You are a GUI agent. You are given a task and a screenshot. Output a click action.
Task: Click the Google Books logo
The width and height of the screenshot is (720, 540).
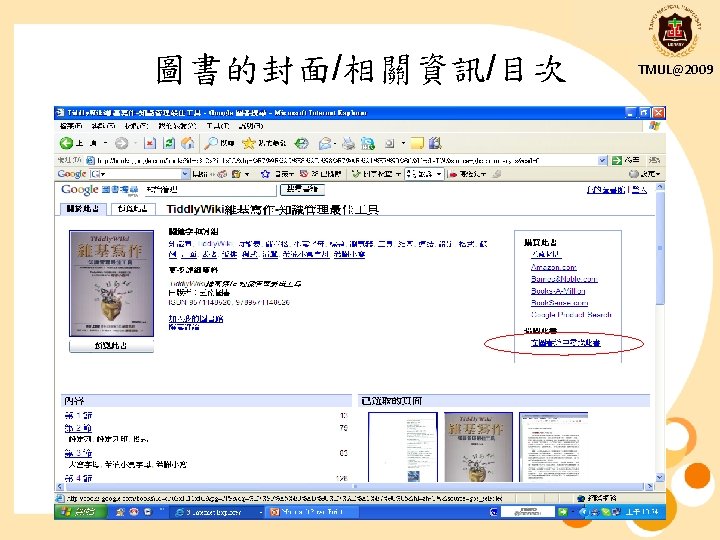coord(99,190)
